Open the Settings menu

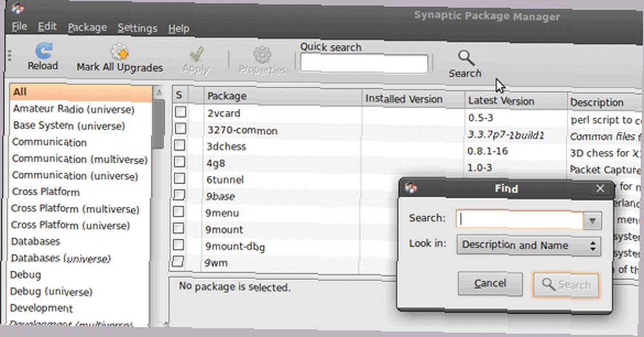[138, 28]
